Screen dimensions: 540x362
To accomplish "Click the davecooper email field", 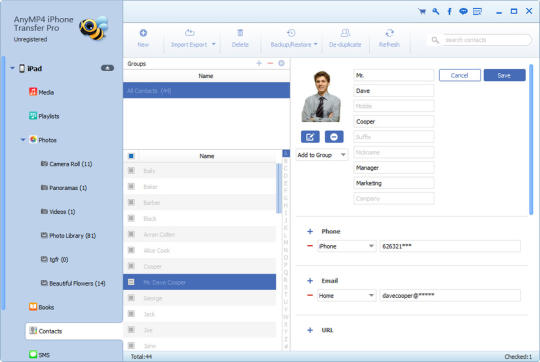I will pyautogui.click(x=450, y=296).
